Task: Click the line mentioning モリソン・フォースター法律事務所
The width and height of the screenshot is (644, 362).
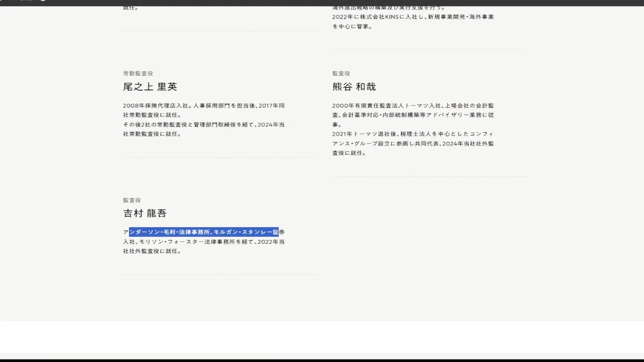Action: (x=204, y=242)
